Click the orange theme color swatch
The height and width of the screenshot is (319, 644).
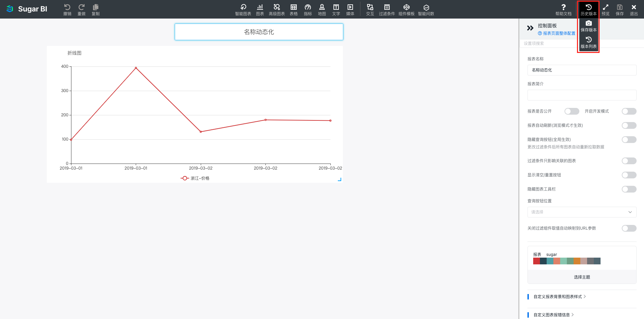pyautogui.click(x=577, y=261)
